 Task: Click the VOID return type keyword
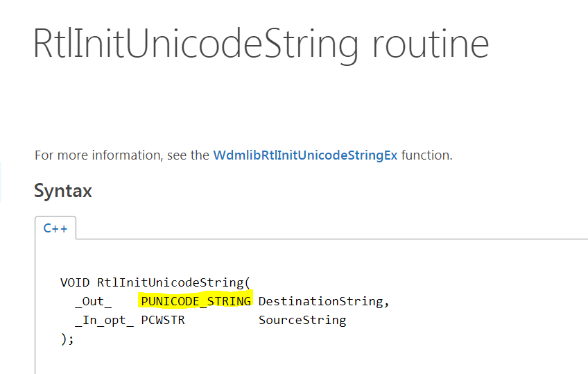[x=75, y=282]
